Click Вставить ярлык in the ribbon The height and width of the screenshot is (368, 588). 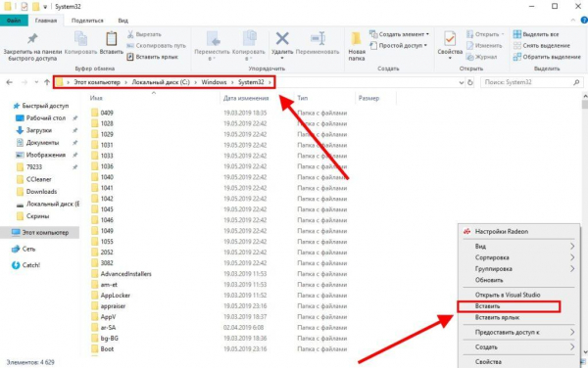coord(152,57)
